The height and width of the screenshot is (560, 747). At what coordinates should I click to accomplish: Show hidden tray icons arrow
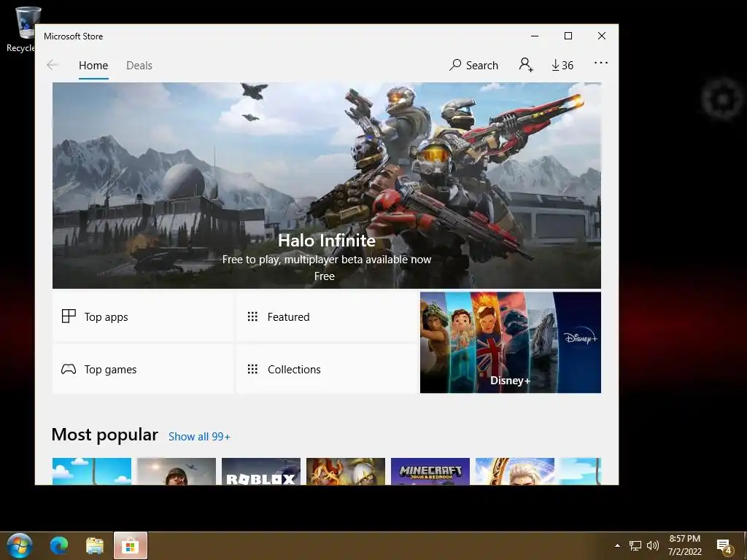pyautogui.click(x=617, y=545)
